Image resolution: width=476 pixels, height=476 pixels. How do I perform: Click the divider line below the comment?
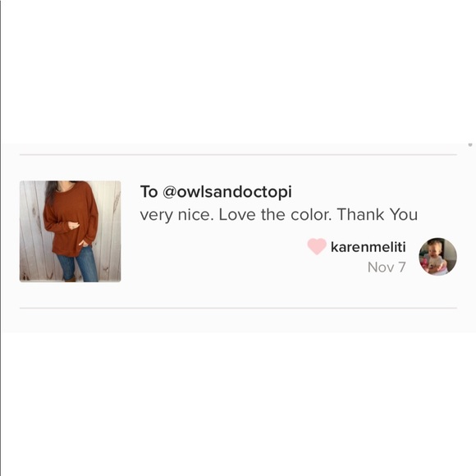pos(238,308)
